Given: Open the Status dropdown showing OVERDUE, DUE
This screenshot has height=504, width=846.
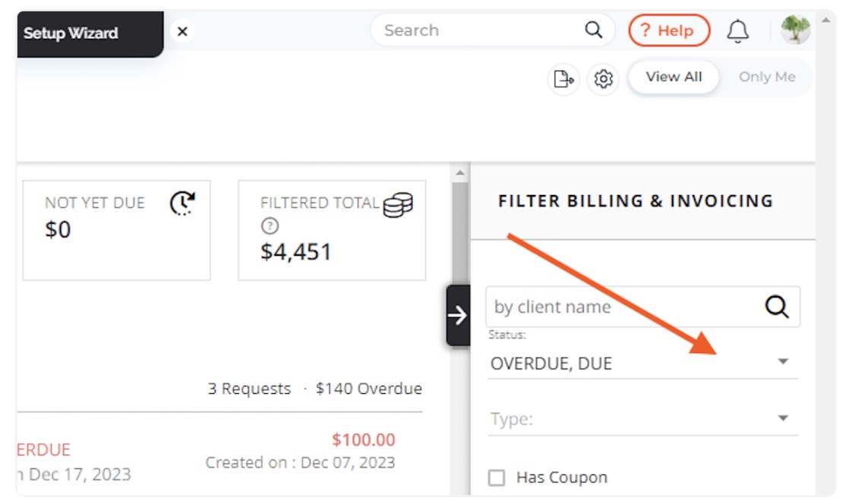Looking at the screenshot, I should click(x=642, y=364).
